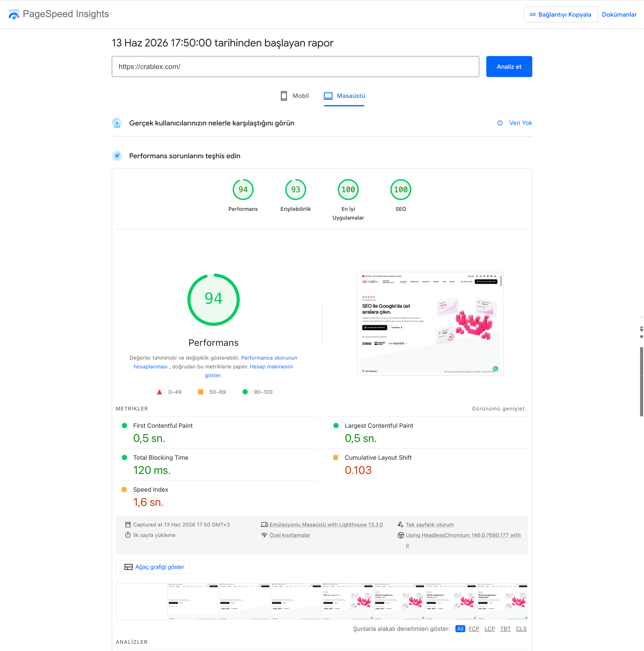Switch to the Masaüstü tab
This screenshot has width=644, height=651.
344,96
